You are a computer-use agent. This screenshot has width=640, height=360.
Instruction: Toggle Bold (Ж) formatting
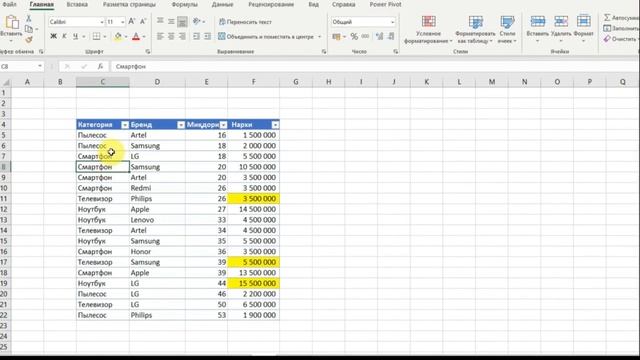(x=53, y=37)
